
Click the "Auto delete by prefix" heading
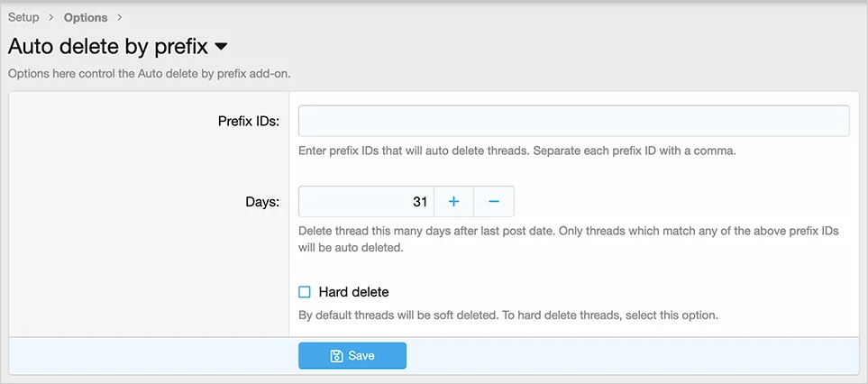coord(108,46)
